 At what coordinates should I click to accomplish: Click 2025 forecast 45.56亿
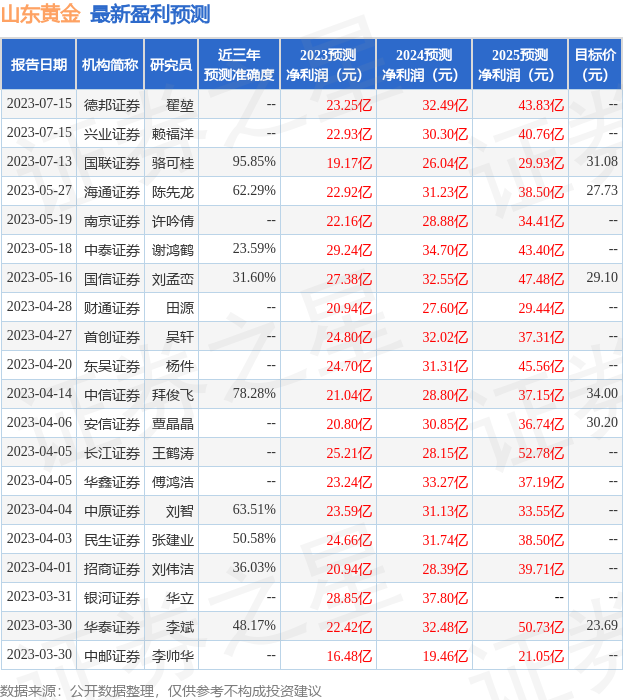541,367
